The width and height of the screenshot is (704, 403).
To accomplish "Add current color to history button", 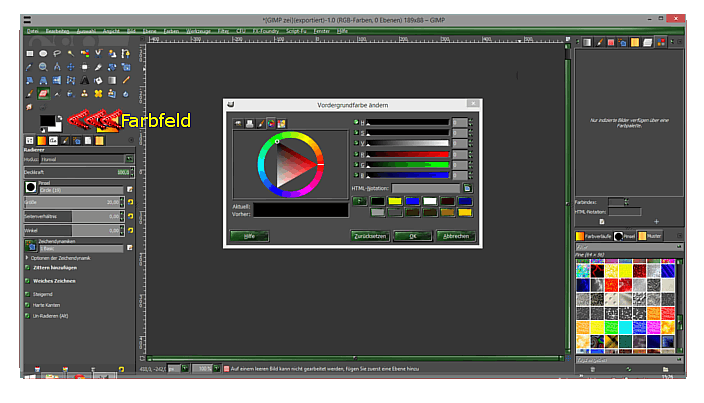I will [360, 201].
